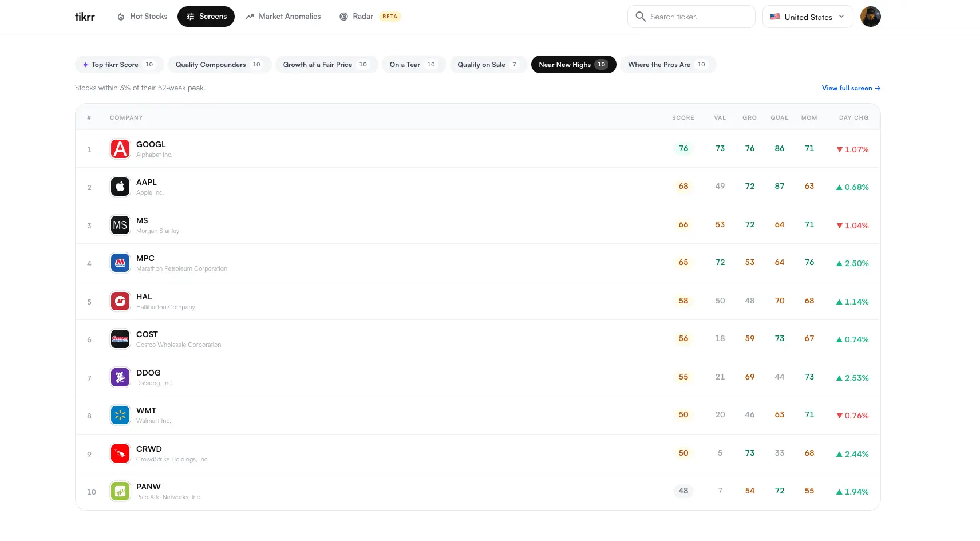This screenshot has width=980, height=541.
Task: Click the DAY CHG column header
Action: (x=853, y=118)
